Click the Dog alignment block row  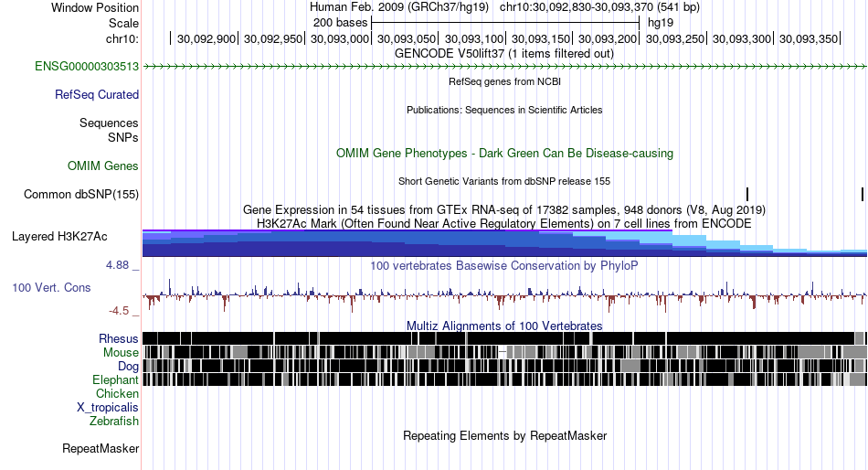coord(504,367)
